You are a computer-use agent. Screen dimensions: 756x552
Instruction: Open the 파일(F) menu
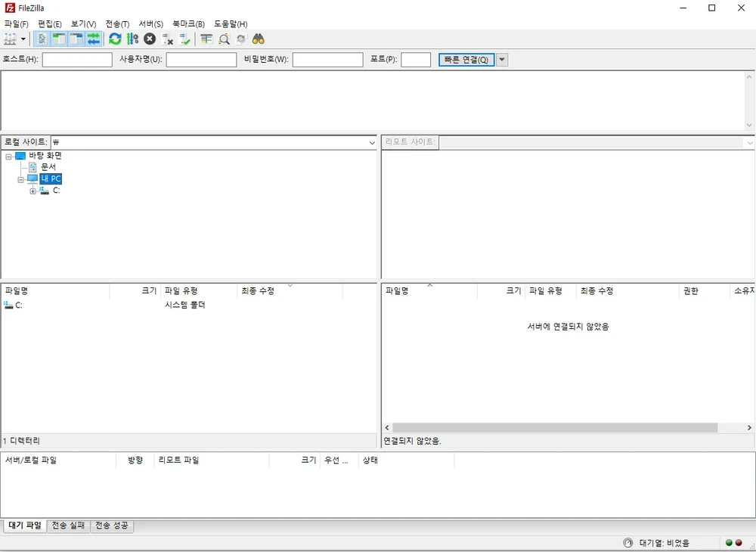click(x=17, y=23)
